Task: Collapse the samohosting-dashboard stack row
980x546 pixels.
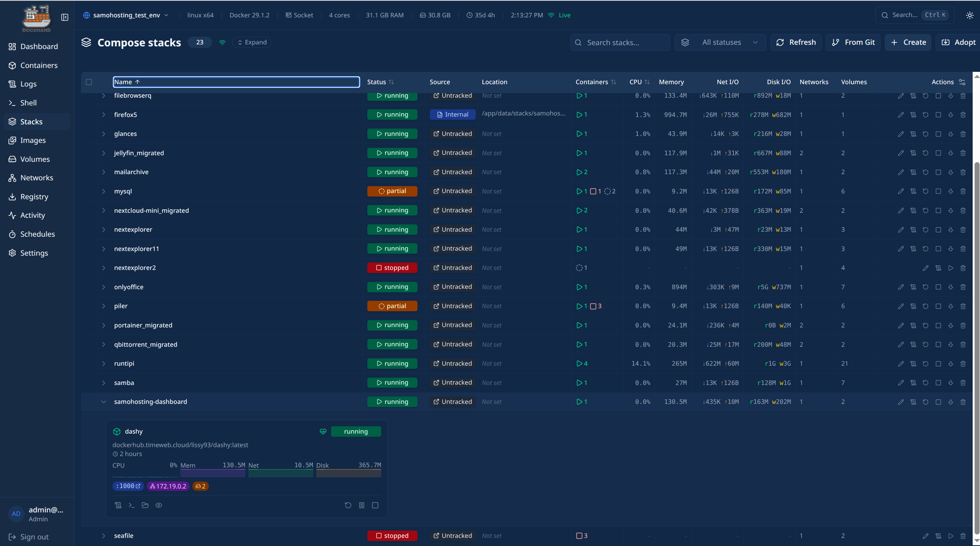Action: point(103,402)
